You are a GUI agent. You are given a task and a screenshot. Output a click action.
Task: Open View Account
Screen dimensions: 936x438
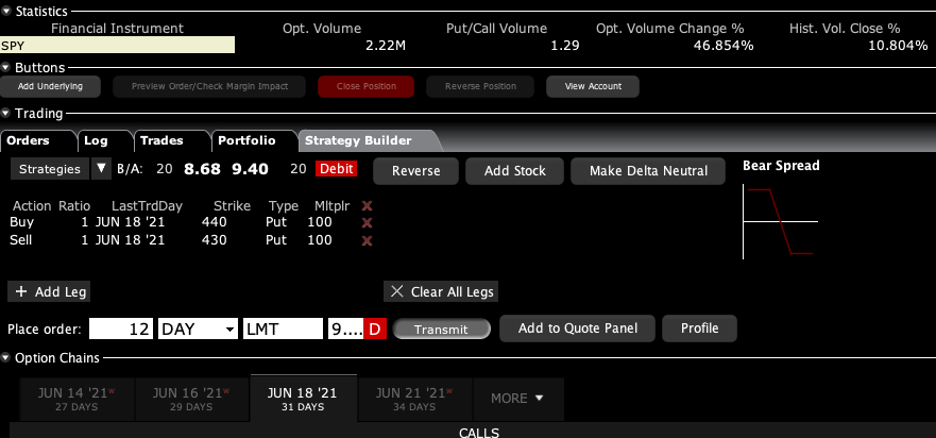pyautogui.click(x=593, y=87)
